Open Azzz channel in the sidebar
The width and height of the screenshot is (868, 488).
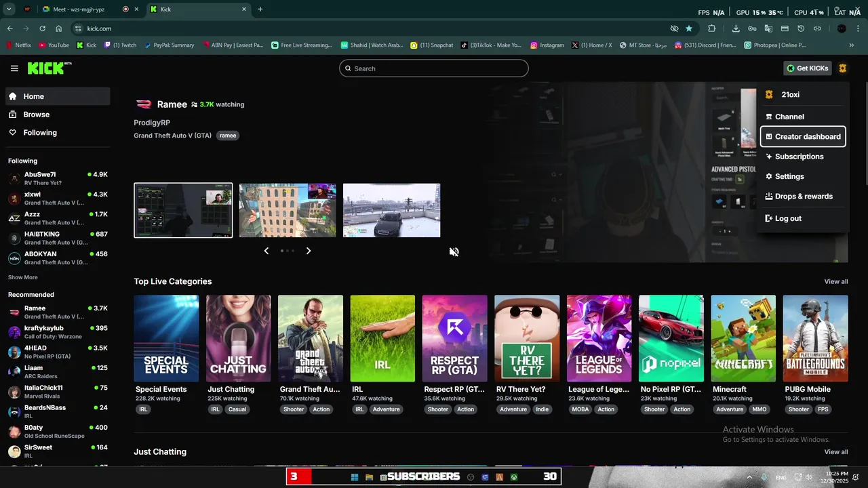click(58, 218)
